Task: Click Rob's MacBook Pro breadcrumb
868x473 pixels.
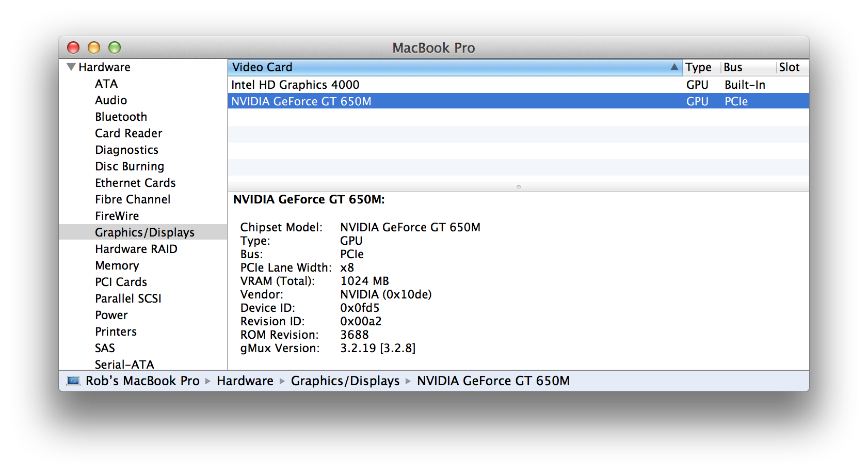Action: [x=142, y=381]
